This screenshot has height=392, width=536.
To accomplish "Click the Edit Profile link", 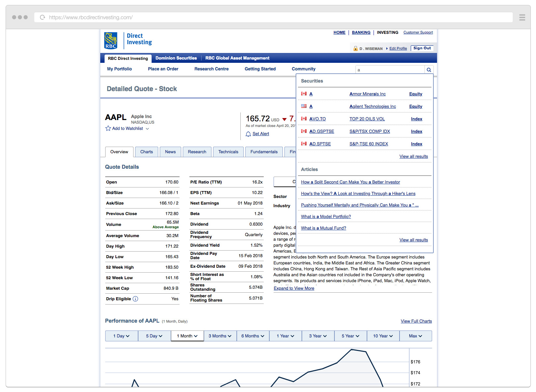I will point(398,49).
